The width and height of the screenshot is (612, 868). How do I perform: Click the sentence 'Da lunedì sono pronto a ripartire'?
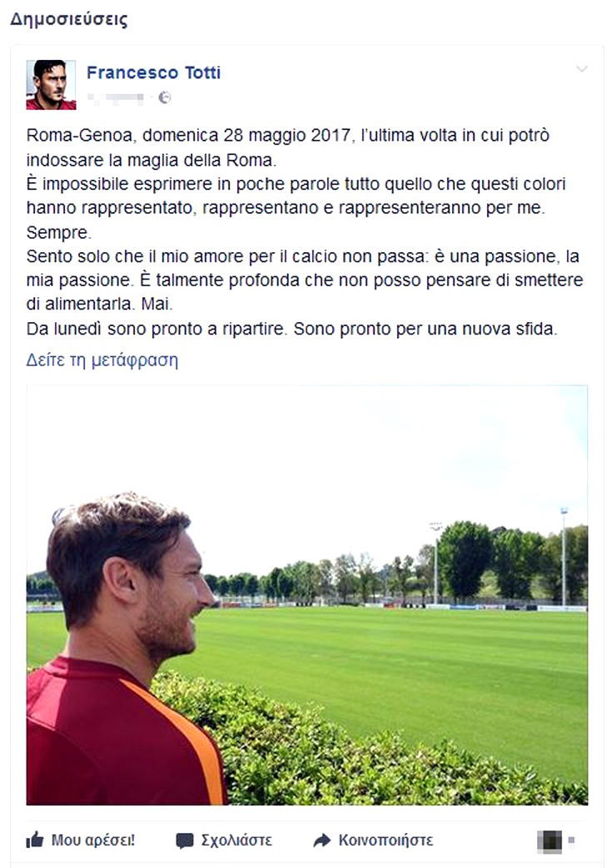click(x=155, y=329)
